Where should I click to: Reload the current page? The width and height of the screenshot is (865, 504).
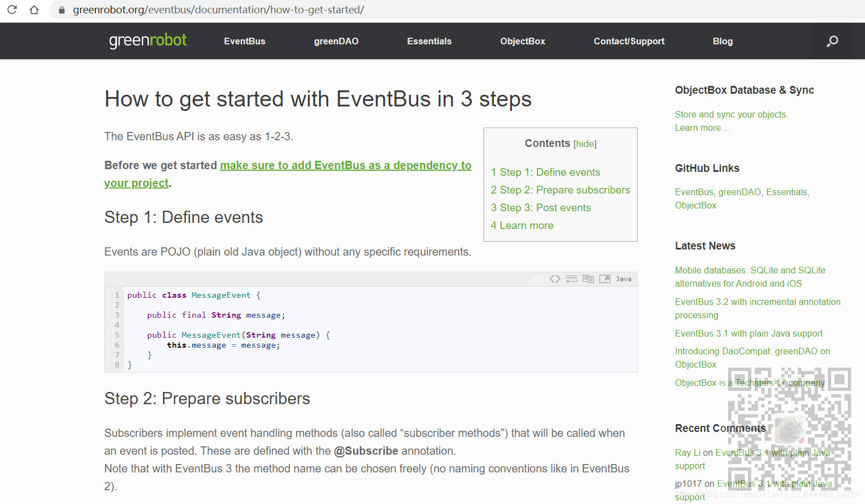tap(12, 9)
